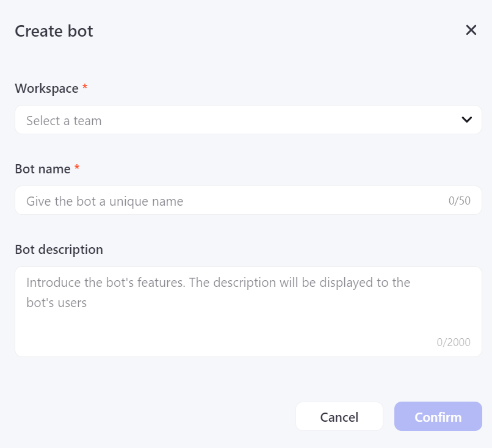Click the 0/2000 character counter
492x448 pixels.
click(x=454, y=342)
